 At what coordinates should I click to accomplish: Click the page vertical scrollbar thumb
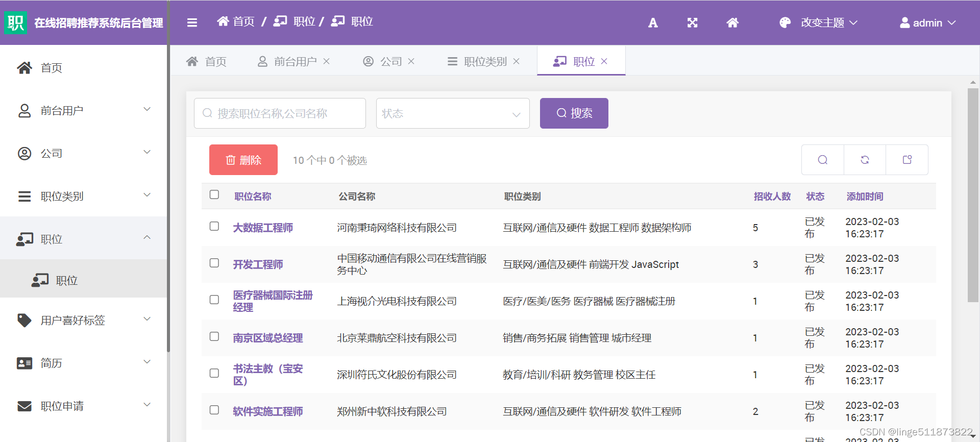(x=973, y=195)
